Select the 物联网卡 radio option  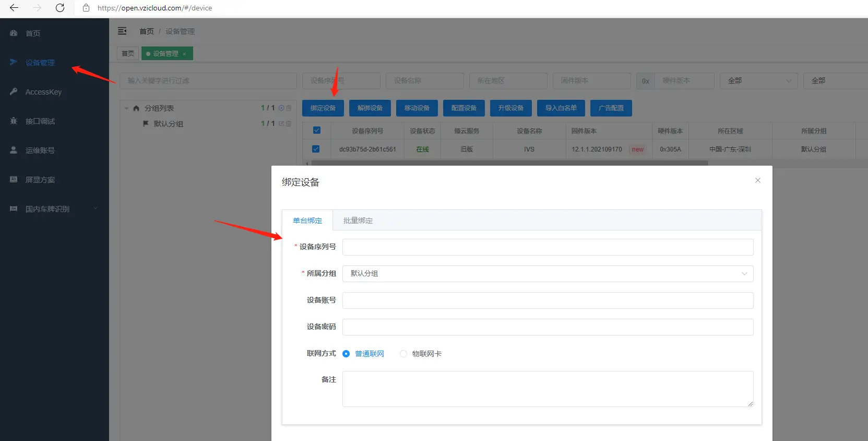(403, 354)
